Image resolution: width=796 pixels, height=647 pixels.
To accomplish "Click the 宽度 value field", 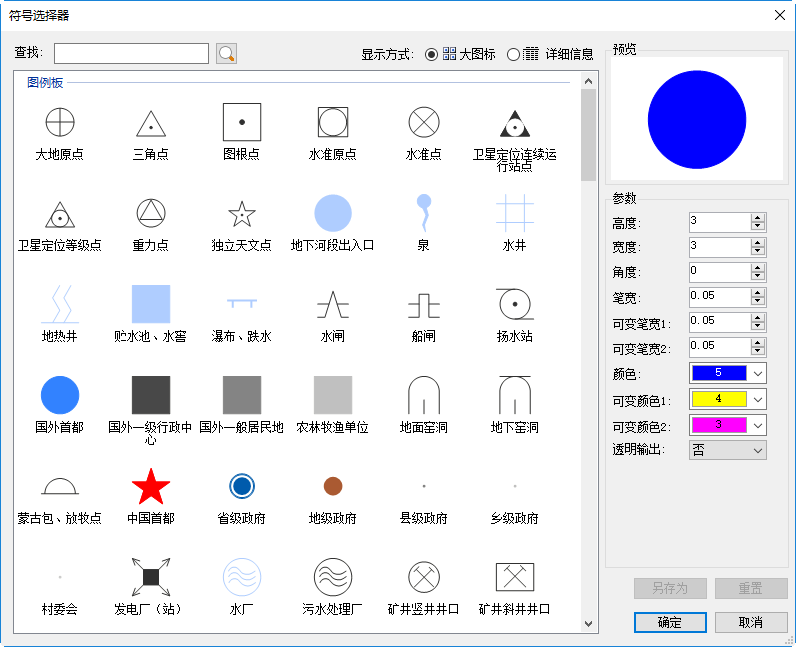I will [720, 247].
